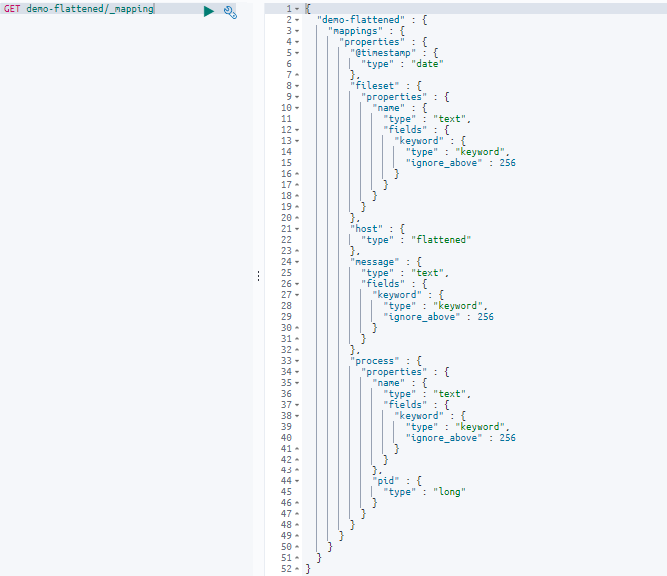Click the "host" field name

tap(366, 229)
